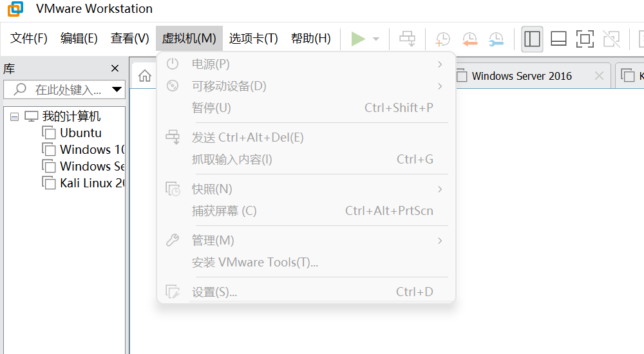Open the library search filter dropdown arrow
The image size is (644, 354).
pos(117,89)
